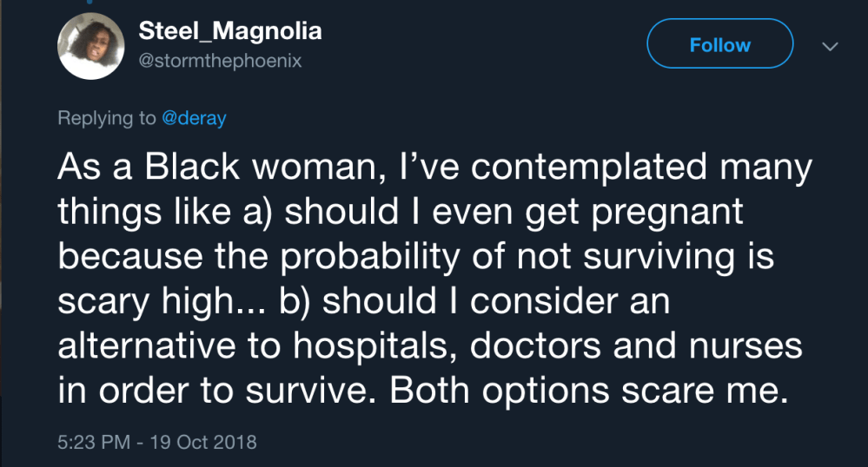Open the @deray mention link
Image resolution: width=868 pixels, height=467 pixels.
[194, 119]
